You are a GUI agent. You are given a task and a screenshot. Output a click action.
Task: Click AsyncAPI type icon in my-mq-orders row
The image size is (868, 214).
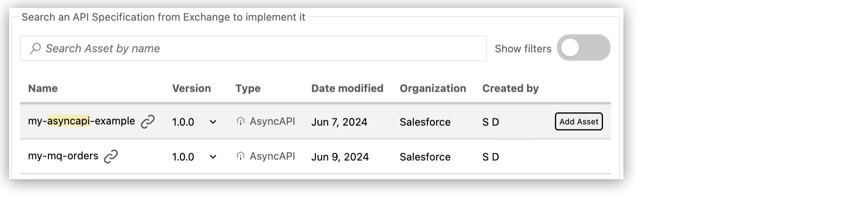[x=240, y=156]
